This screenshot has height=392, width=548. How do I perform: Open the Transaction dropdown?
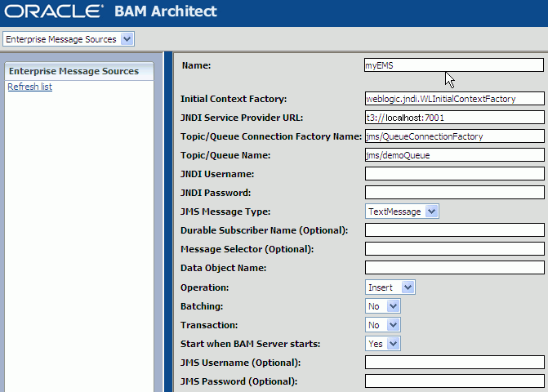coord(383,325)
